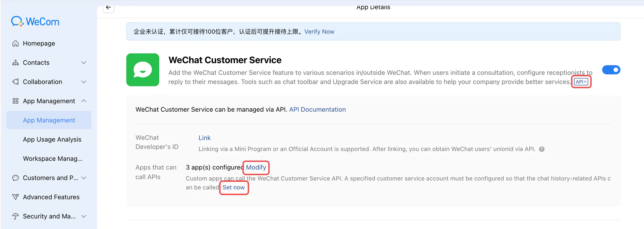Screen dimensions: 644x229
Task: Click the Homepage house icon
Action: pos(15,44)
